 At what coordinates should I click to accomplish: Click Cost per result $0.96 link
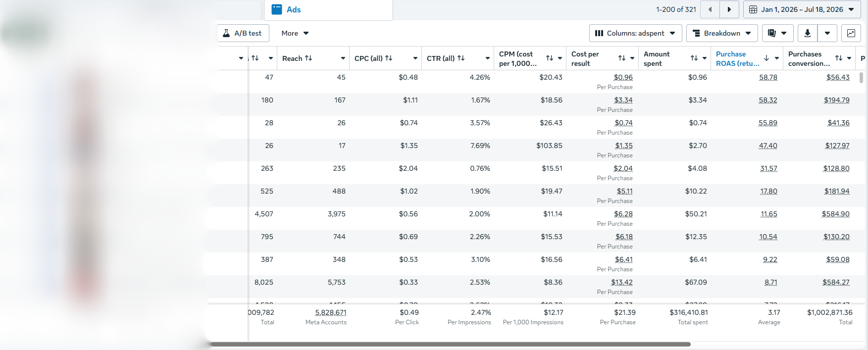[623, 77]
